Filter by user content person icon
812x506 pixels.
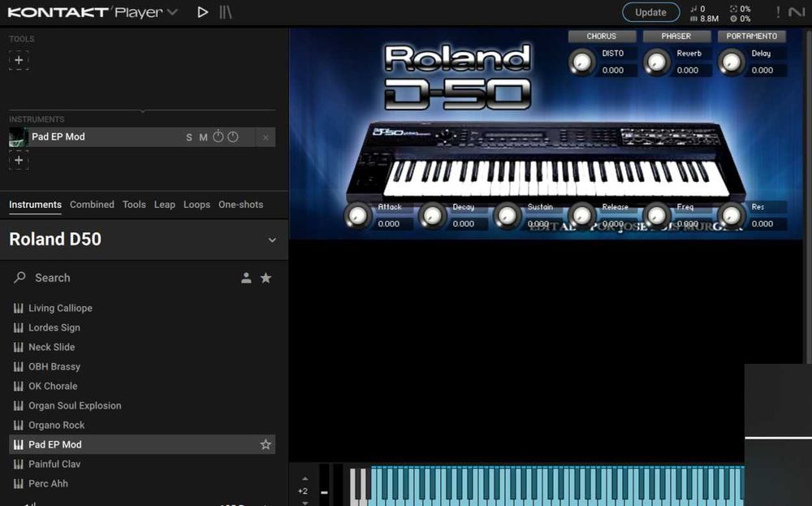coord(246,278)
